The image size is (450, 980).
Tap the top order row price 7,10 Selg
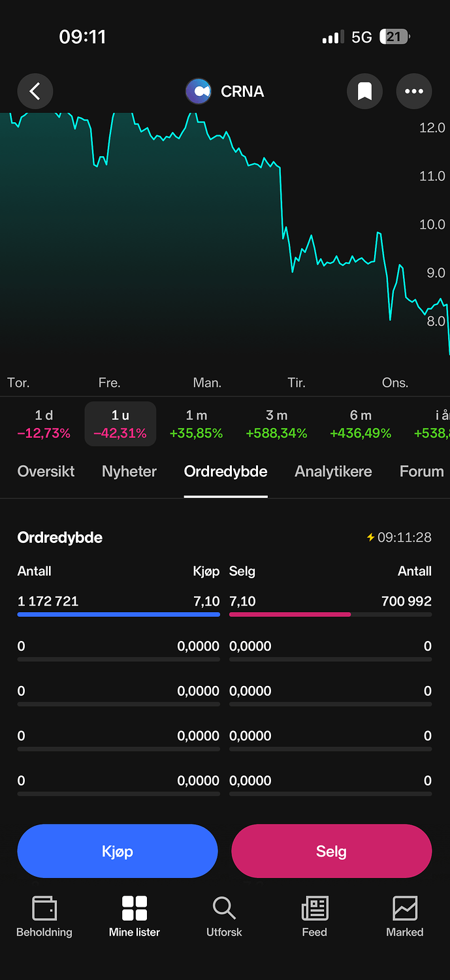click(243, 601)
